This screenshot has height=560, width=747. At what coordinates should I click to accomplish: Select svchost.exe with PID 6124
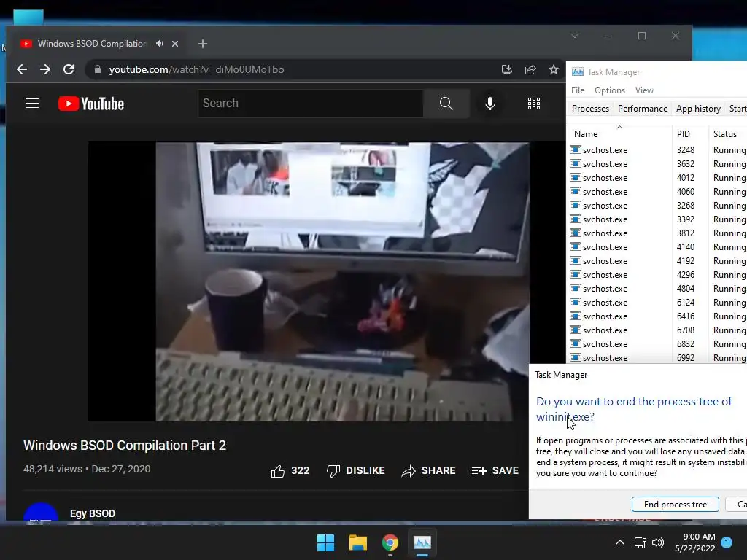pyautogui.click(x=657, y=302)
